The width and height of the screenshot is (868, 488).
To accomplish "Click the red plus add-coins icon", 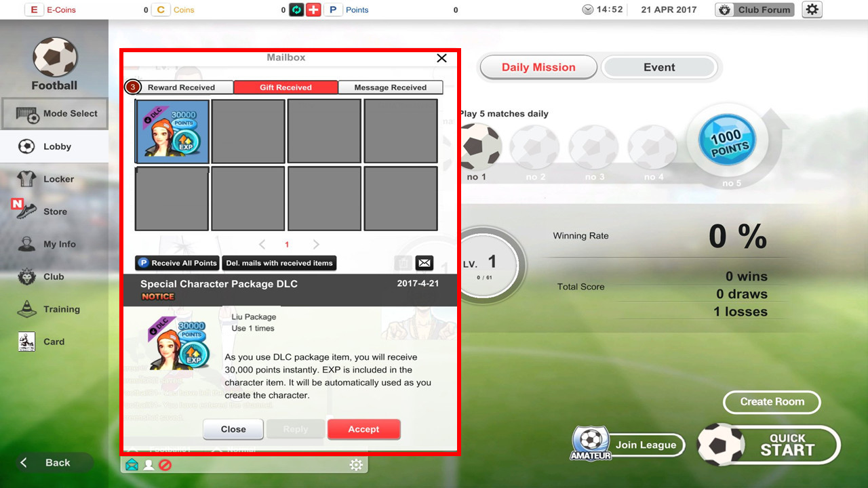I will (313, 10).
